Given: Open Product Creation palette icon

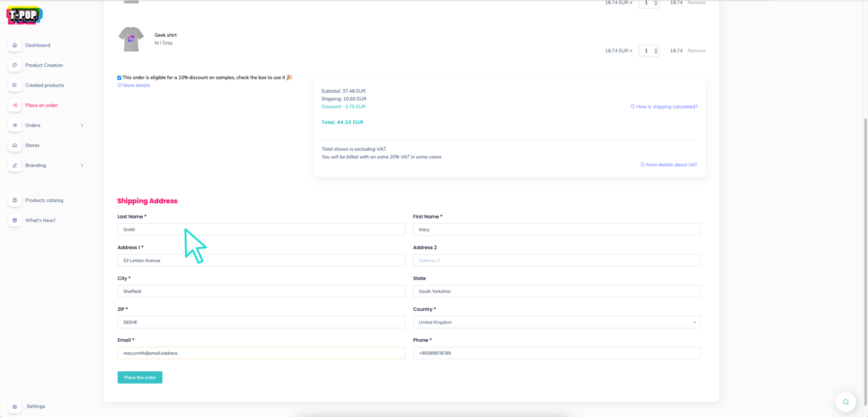Looking at the screenshot, I should coord(15,65).
